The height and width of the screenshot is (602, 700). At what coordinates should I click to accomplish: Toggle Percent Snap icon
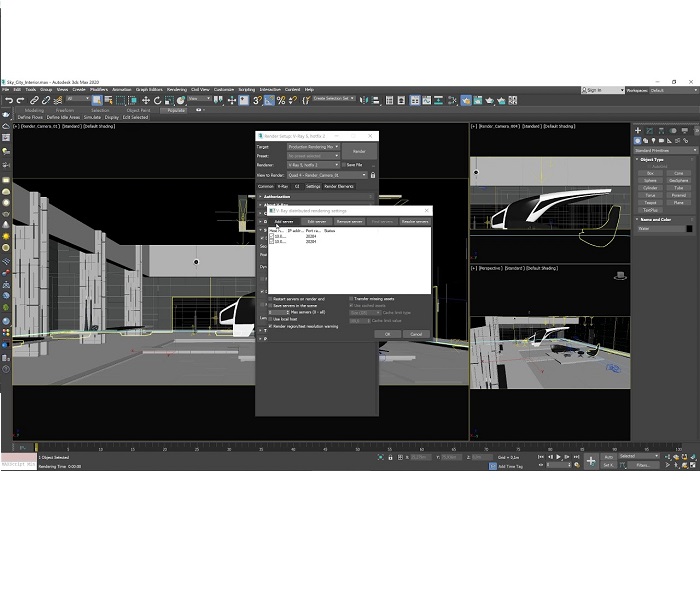(281, 100)
